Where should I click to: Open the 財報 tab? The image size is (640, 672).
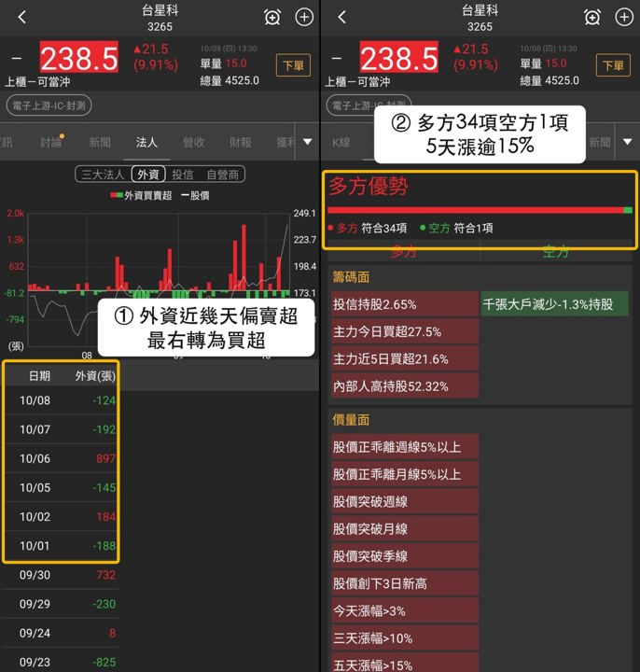[x=241, y=142]
